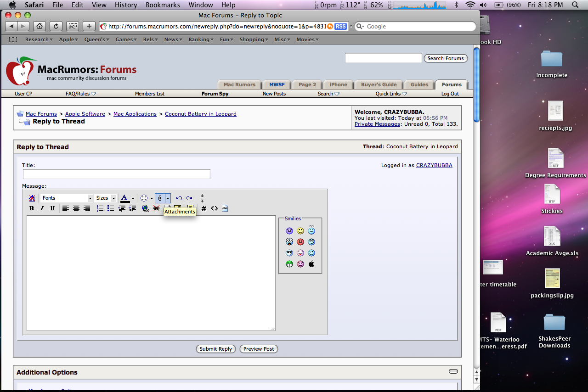Click Safari's Web Clip scissors button

[x=73, y=26]
